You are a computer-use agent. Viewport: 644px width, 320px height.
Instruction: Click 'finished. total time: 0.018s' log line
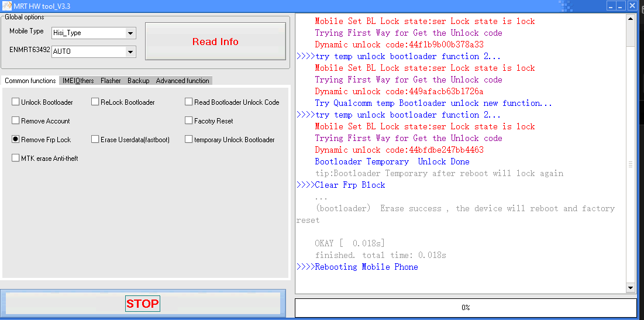pyautogui.click(x=380, y=256)
